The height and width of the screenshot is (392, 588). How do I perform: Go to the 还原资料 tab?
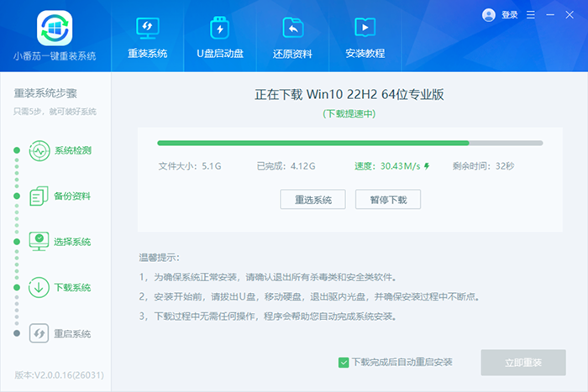[x=293, y=38]
